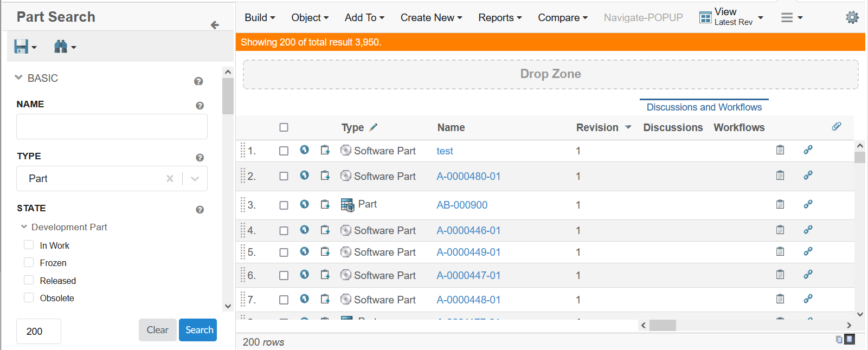Open the Part type dropdown chevron

click(195, 179)
